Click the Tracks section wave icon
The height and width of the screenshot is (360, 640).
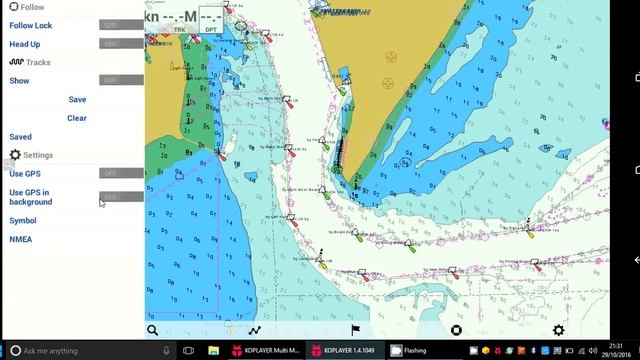point(16,62)
